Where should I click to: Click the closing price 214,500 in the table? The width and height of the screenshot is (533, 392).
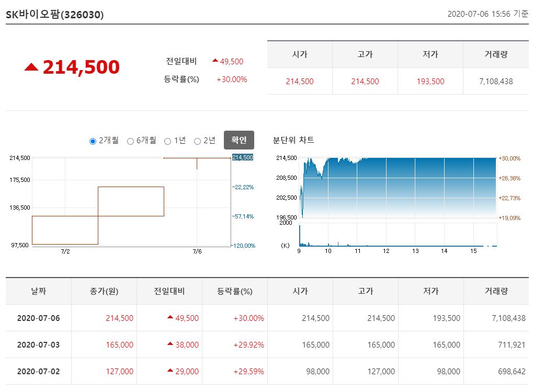click(119, 318)
